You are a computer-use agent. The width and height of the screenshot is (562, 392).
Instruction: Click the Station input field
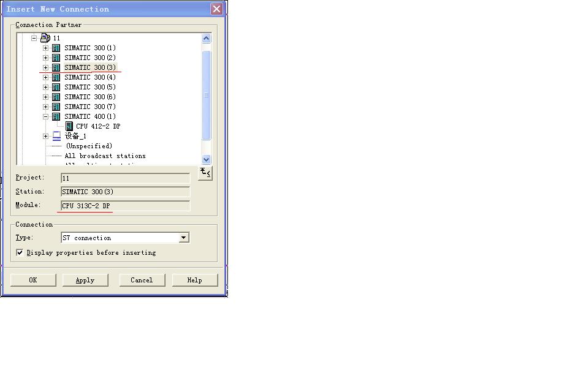[126, 192]
